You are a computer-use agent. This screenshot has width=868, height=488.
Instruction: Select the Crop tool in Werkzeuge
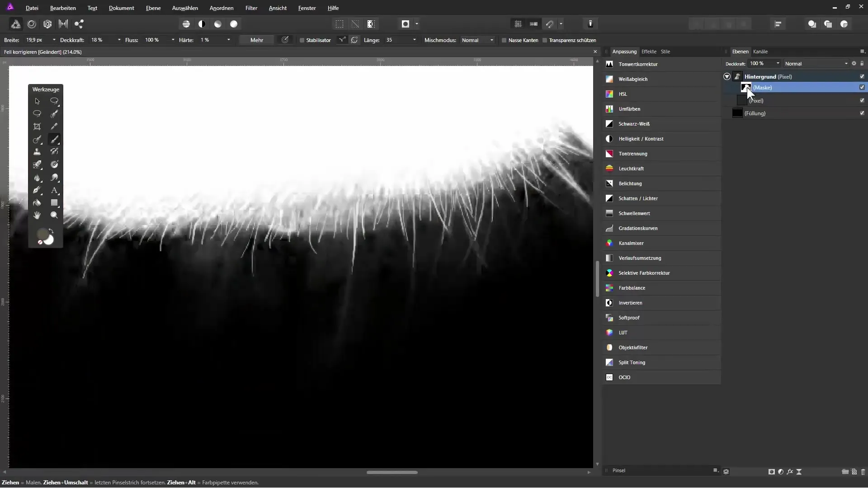pos(37,127)
